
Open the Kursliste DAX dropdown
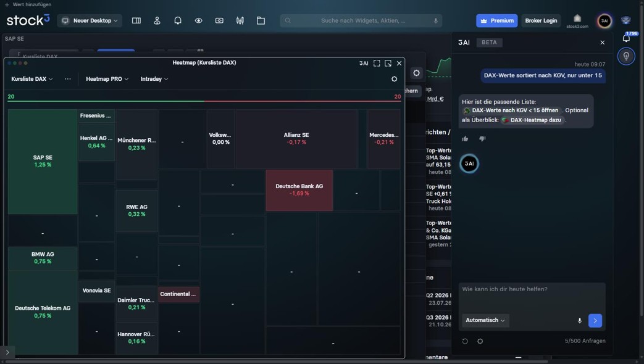32,79
